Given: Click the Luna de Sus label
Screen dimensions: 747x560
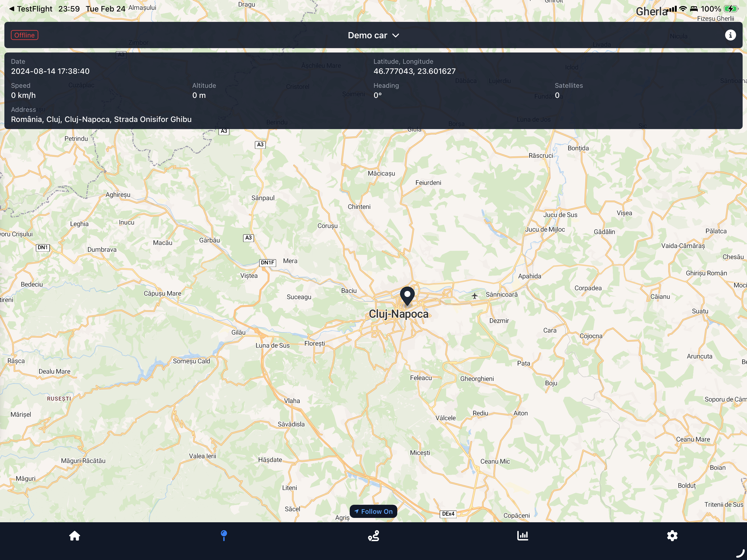Looking at the screenshot, I should coord(273,346).
